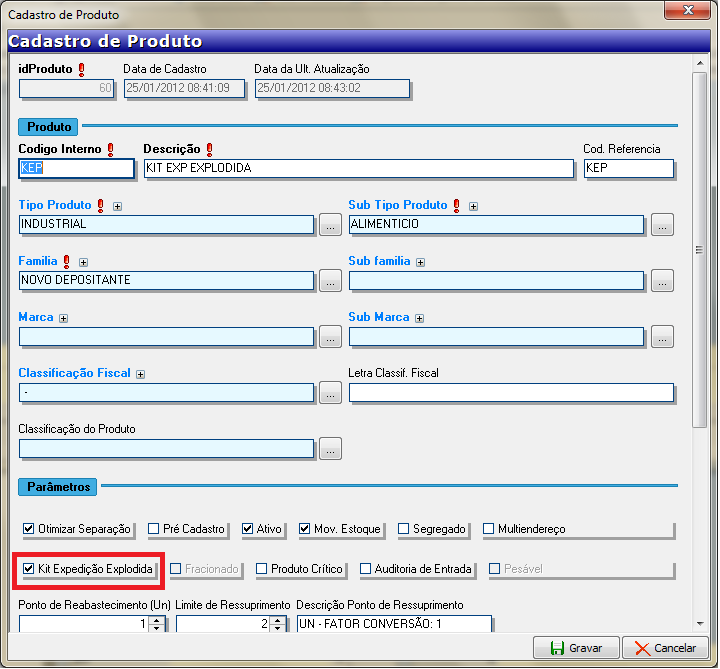Open Classificação do Produto lookup ellipsis button

(330, 449)
